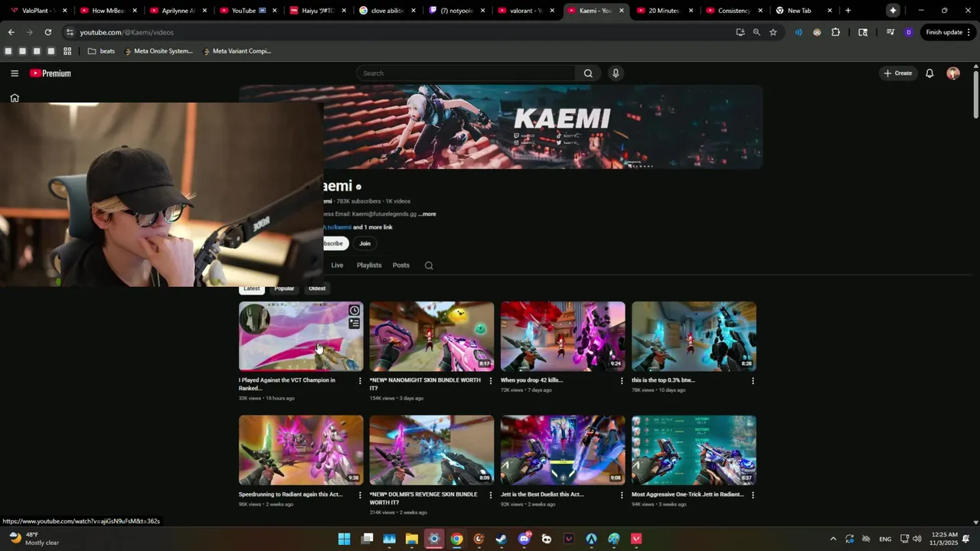
Task: Click the YouTube search magnifier button
Action: [588, 73]
